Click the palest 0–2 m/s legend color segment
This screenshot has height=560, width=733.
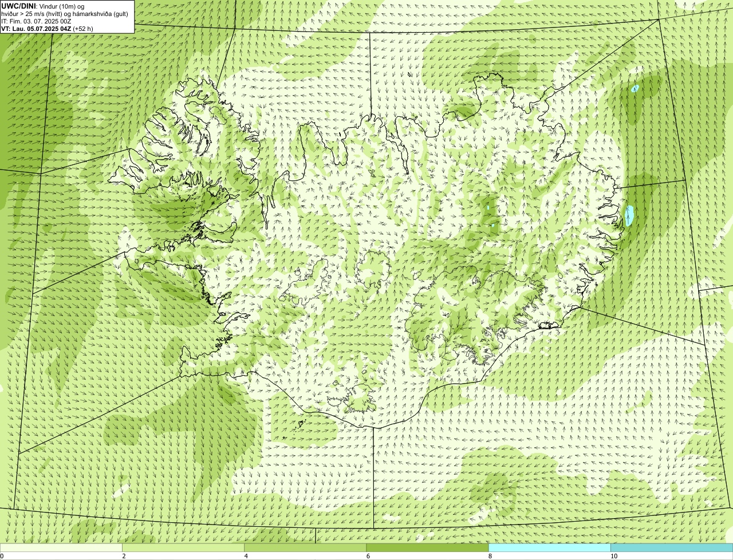pos(61,547)
